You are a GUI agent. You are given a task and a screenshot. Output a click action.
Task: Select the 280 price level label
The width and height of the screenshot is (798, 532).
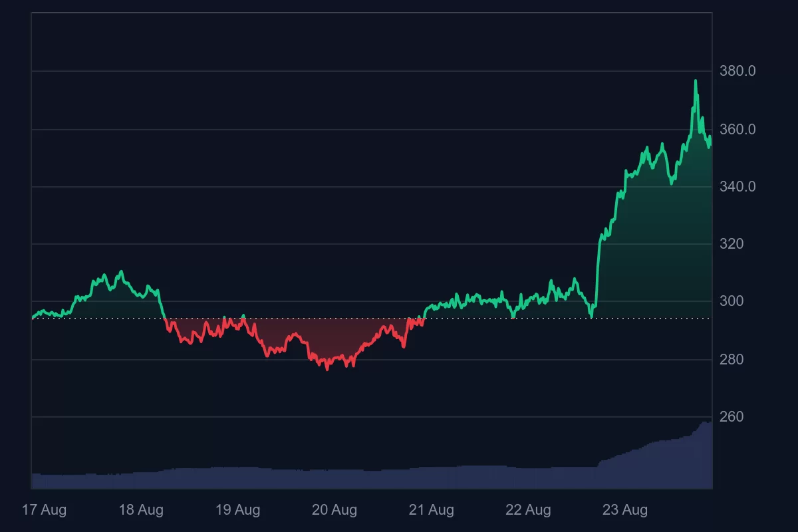click(x=731, y=360)
